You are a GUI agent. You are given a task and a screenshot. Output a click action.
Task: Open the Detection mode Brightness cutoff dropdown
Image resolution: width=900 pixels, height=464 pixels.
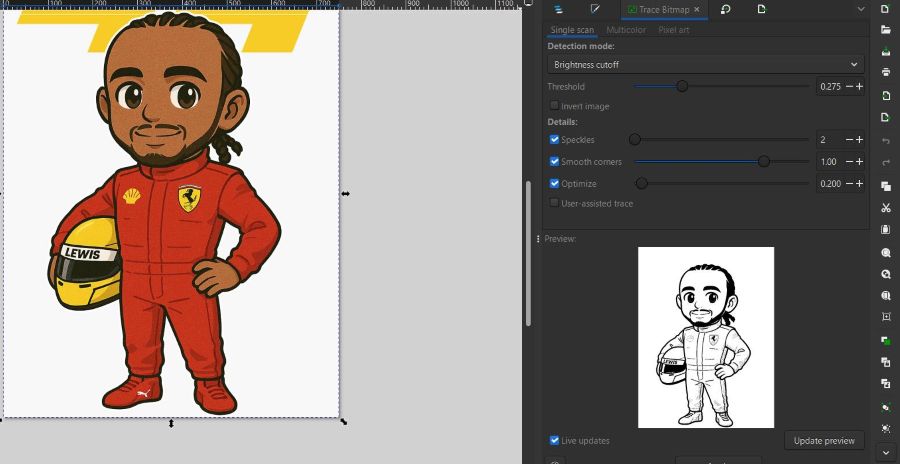tap(705, 65)
